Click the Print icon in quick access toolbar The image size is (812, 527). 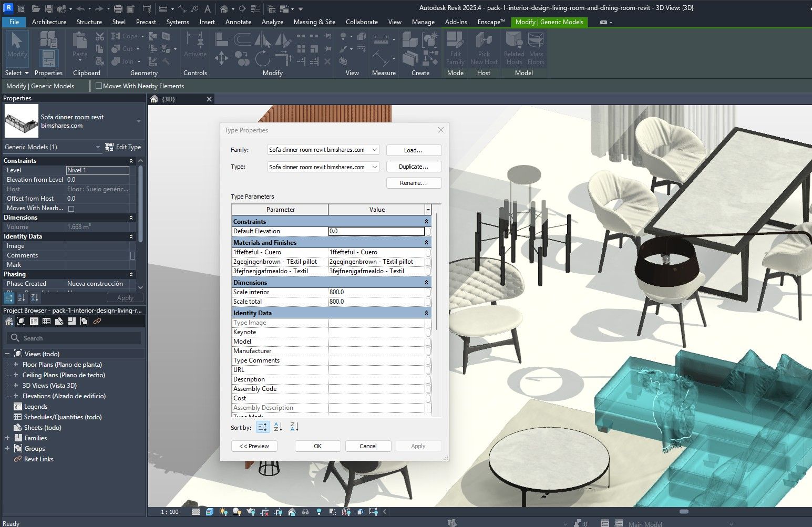(118, 9)
